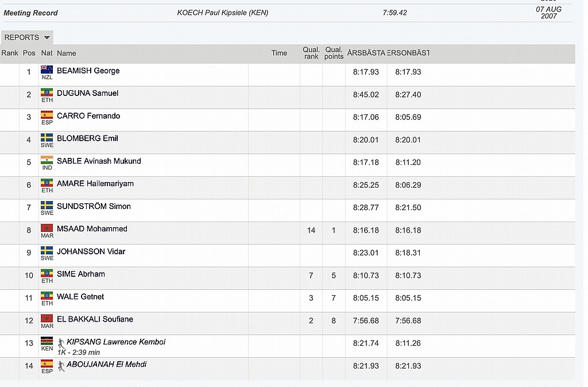Select SUNDSTRÖM Simon name

[x=94, y=206]
